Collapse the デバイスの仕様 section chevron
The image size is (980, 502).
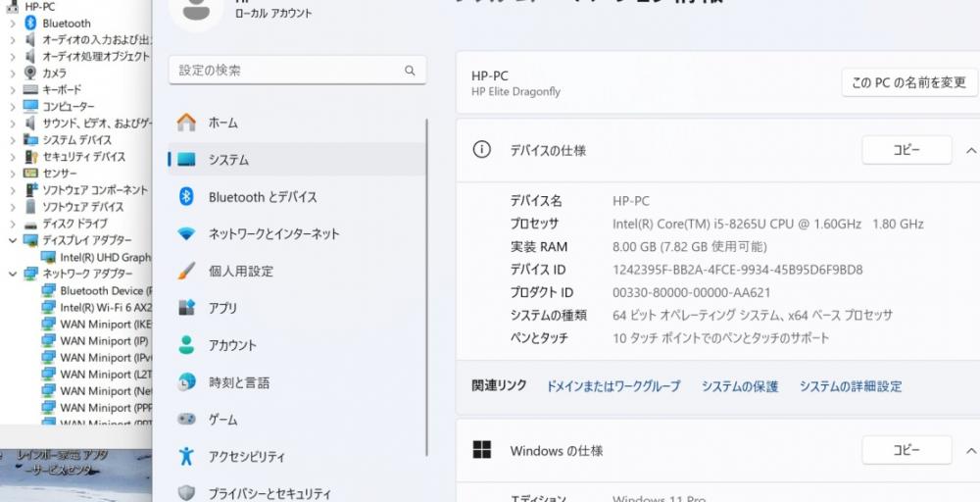click(970, 151)
